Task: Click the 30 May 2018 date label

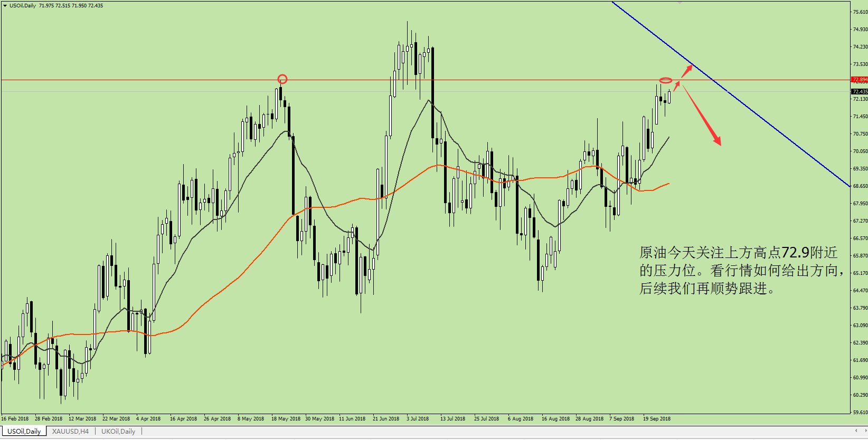Action: pyautogui.click(x=319, y=419)
